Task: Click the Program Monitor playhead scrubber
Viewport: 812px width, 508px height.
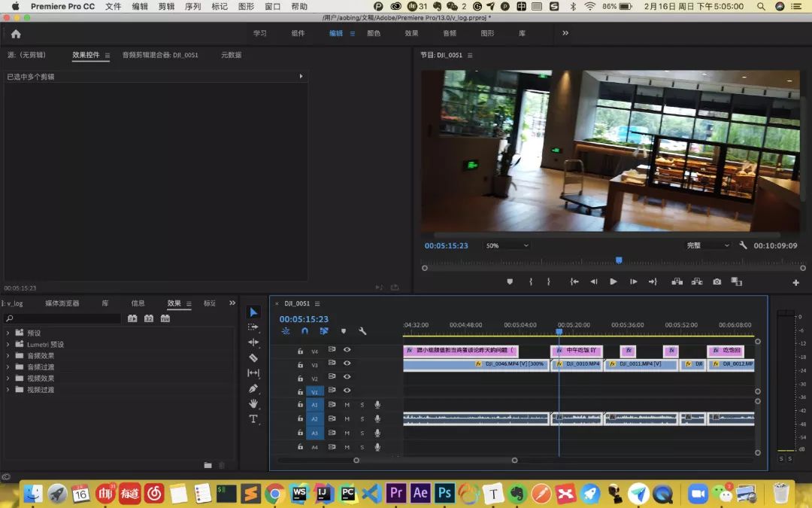Action: point(619,260)
